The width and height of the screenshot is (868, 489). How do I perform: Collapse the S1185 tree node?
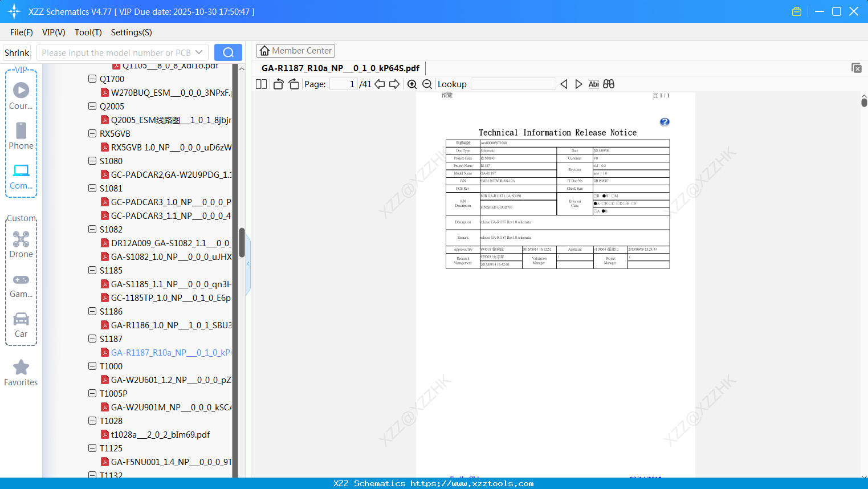click(92, 270)
